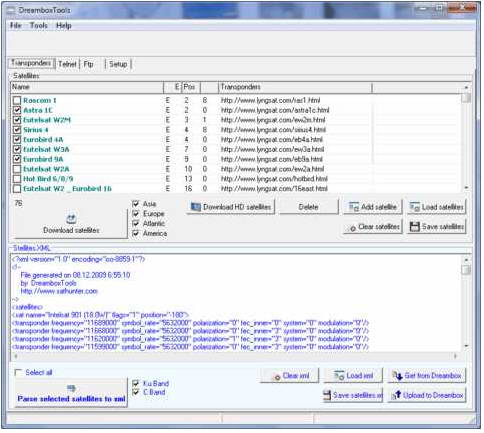Open the Tools menu
This screenshot has height=433, width=484.
click(39, 26)
